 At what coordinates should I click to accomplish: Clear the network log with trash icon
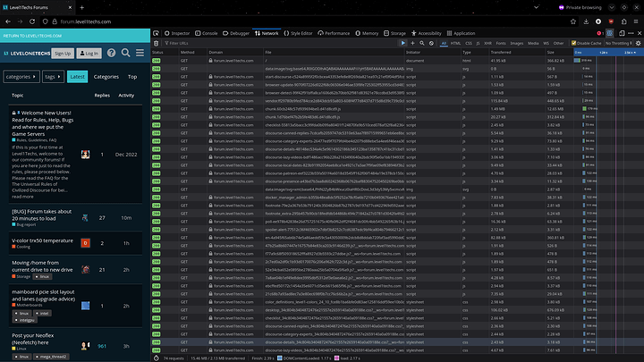click(x=158, y=42)
